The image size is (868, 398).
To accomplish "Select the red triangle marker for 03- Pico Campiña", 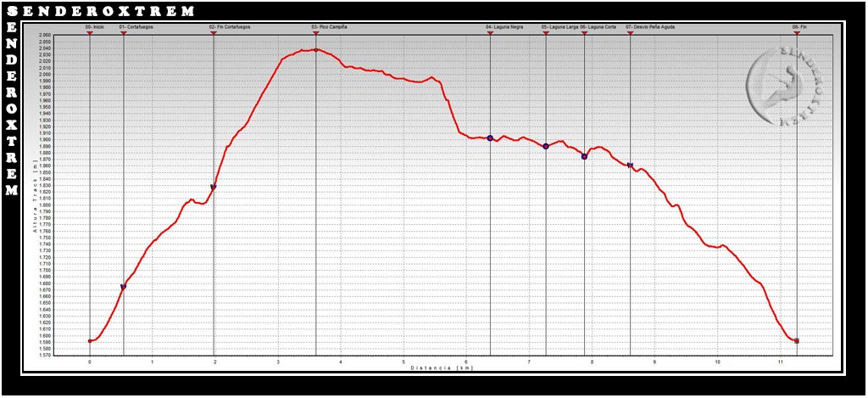I will pyautogui.click(x=316, y=33).
